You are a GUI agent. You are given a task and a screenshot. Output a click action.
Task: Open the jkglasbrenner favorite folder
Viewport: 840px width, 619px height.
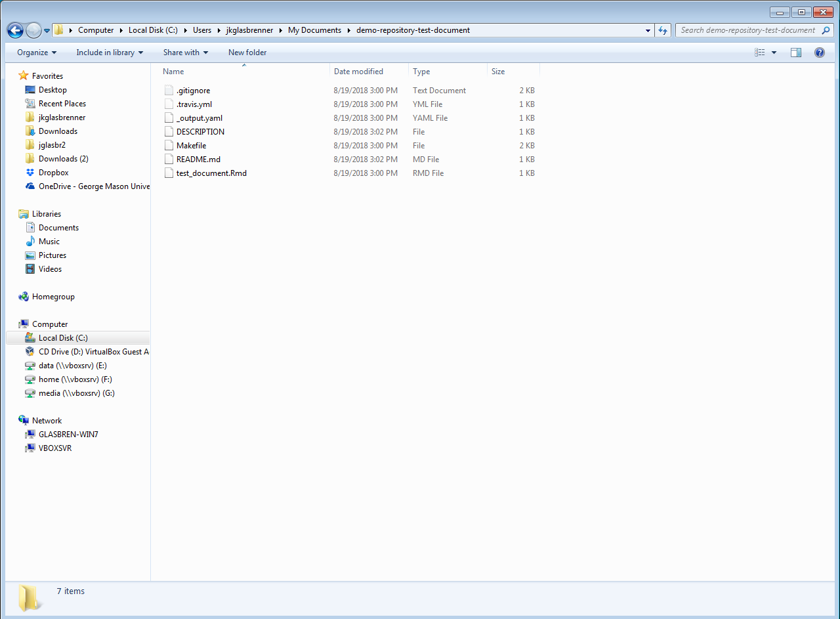pos(62,117)
